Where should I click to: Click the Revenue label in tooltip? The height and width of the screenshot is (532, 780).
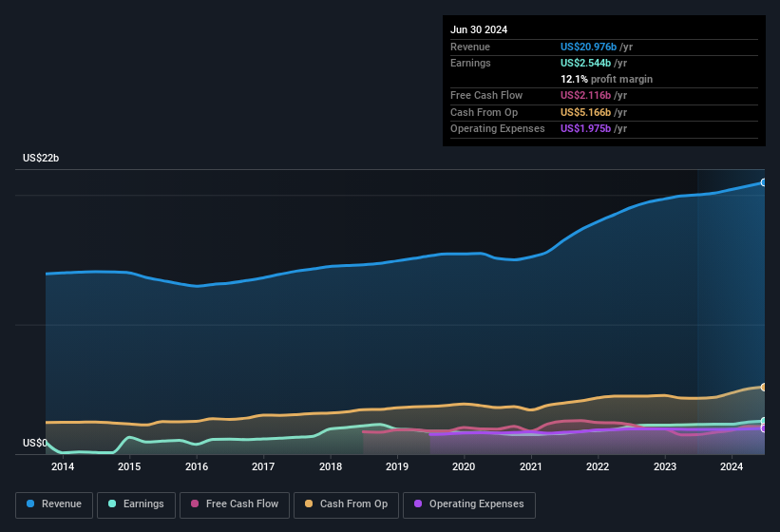click(x=470, y=47)
